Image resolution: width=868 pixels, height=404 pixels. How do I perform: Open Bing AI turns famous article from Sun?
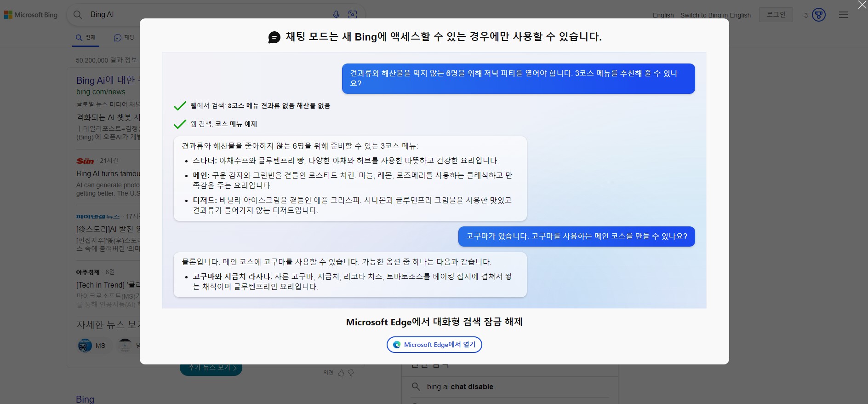coord(108,173)
